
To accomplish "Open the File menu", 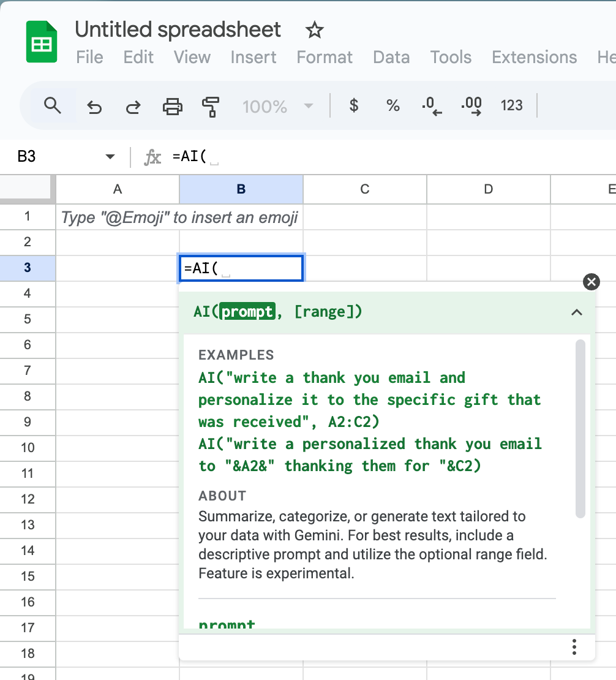I will pos(90,57).
